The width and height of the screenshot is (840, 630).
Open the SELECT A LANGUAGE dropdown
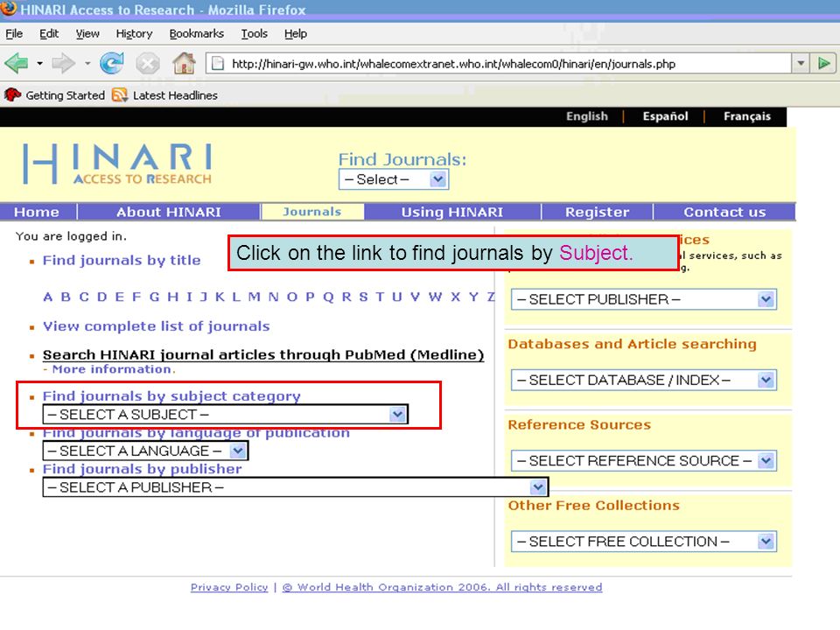coord(145,451)
